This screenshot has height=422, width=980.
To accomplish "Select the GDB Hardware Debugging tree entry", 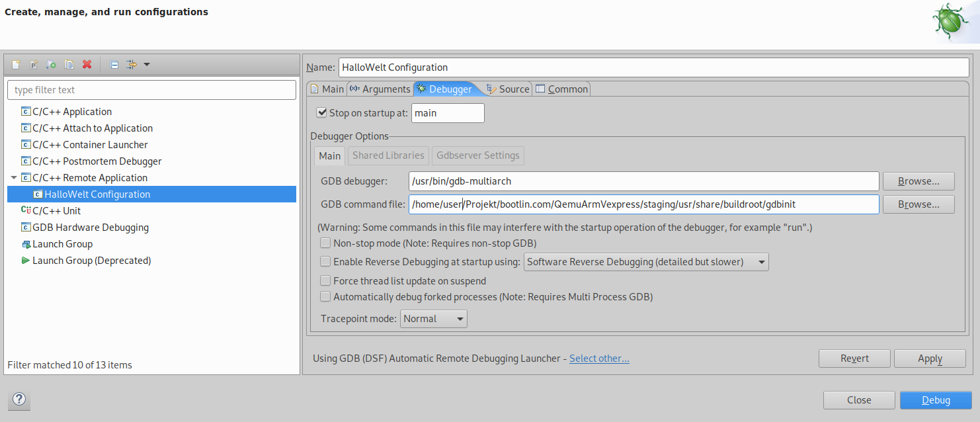I will (91, 227).
